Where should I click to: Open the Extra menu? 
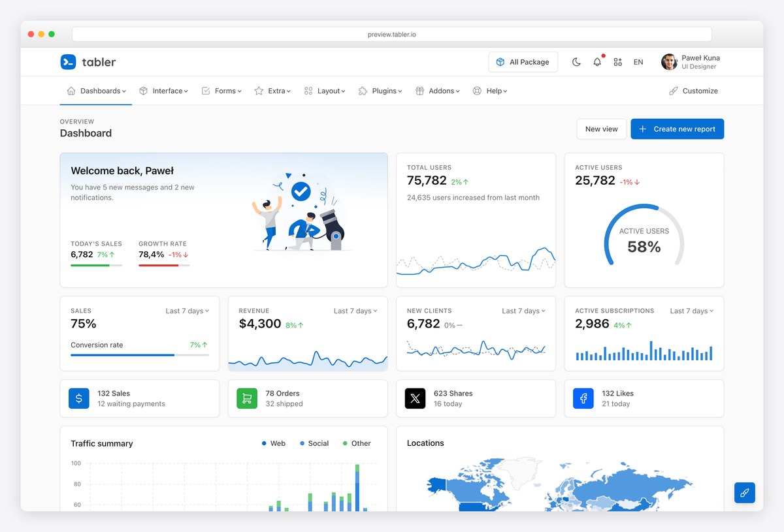pyautogui.click(x=272, y=91)
